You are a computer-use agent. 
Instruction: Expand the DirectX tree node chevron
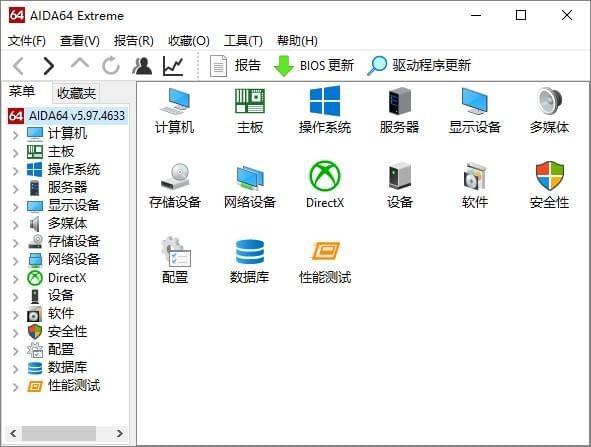click(16, 279)
